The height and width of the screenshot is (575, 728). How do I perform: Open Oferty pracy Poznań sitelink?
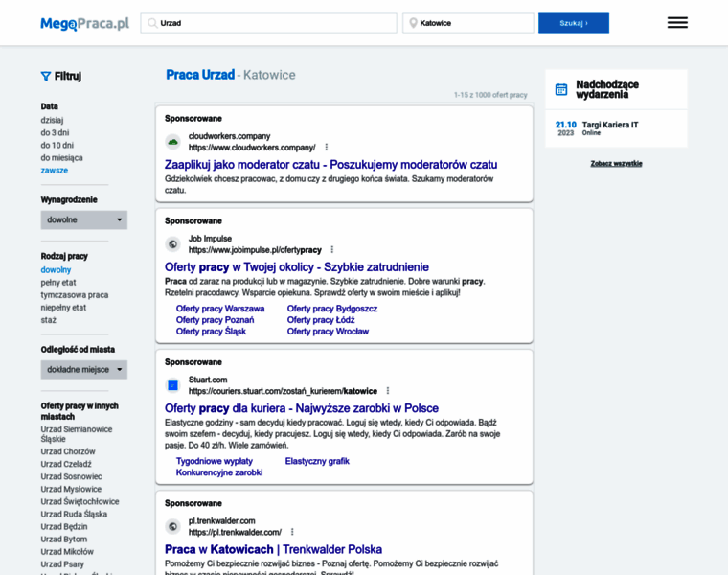215,320
